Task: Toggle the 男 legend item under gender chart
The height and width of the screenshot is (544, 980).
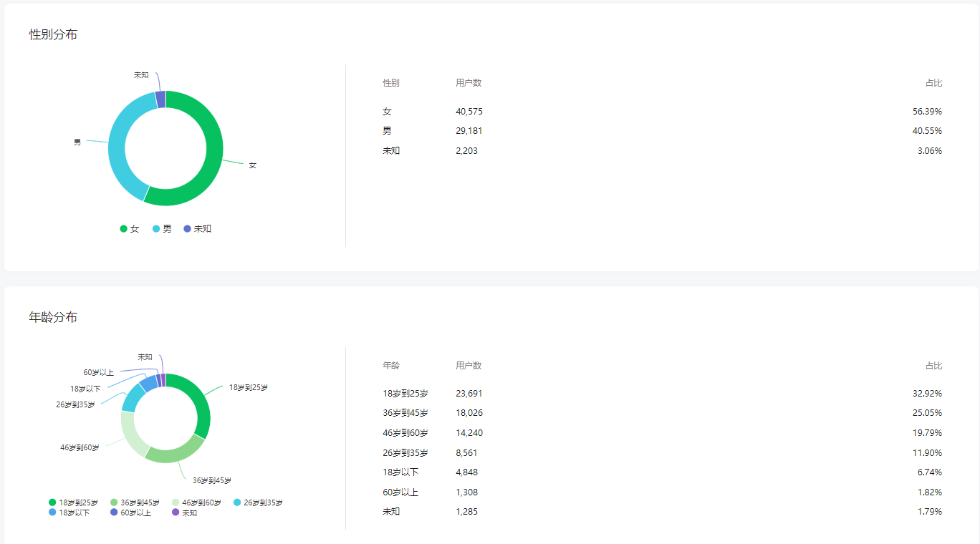Action: click(x=162, y=229)
